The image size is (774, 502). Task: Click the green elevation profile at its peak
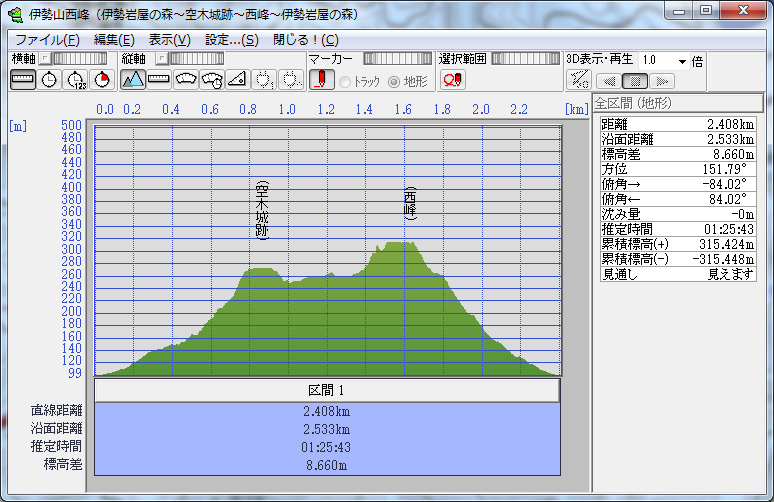click(400, 245)
